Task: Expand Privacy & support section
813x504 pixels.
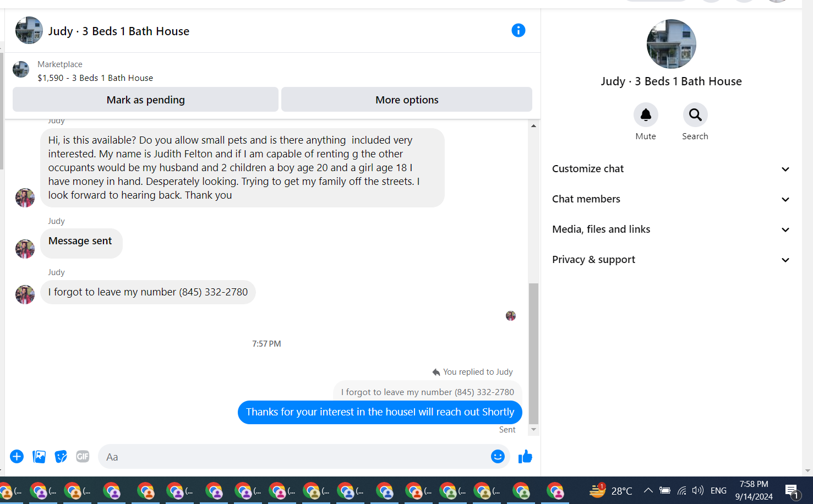Action: [671, 260]
